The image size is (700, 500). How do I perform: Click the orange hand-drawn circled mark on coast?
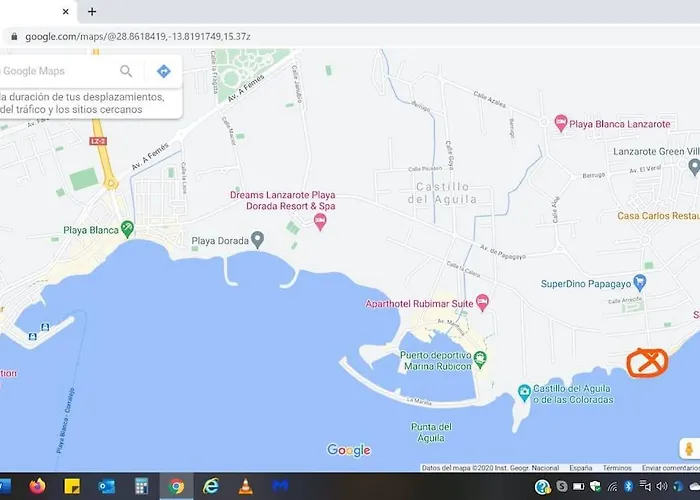click(x=646, y=362)
